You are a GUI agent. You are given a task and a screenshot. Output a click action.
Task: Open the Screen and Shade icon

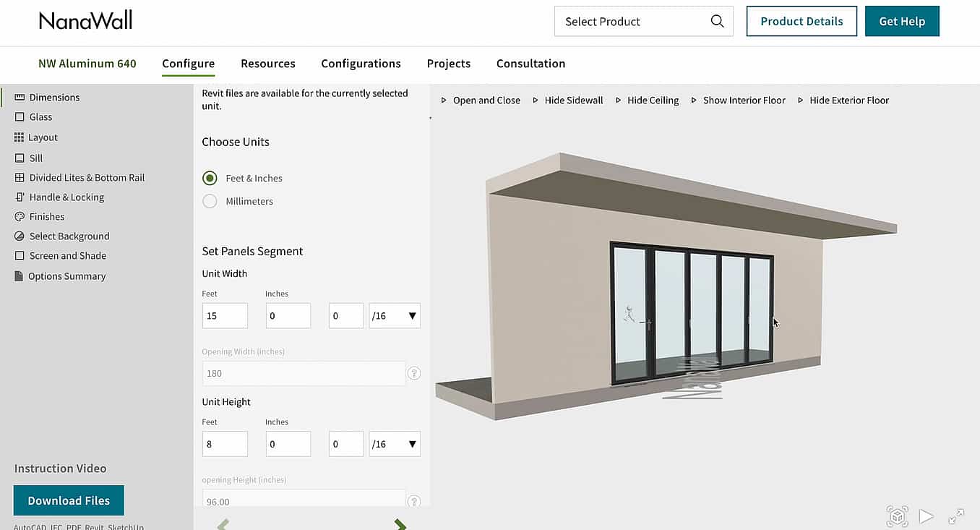pos(20,255)
